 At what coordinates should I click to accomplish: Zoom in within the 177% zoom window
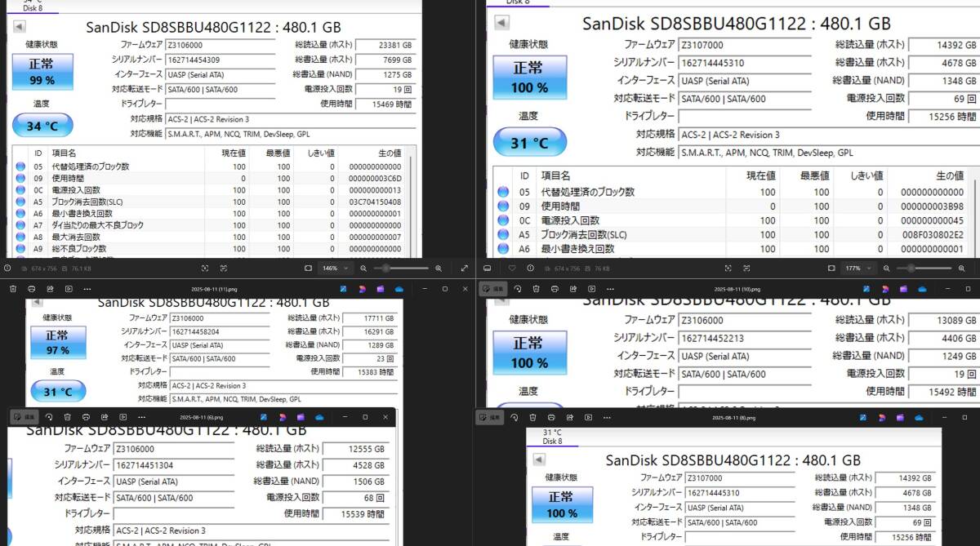pyautogui.click(x=961, y=268)
